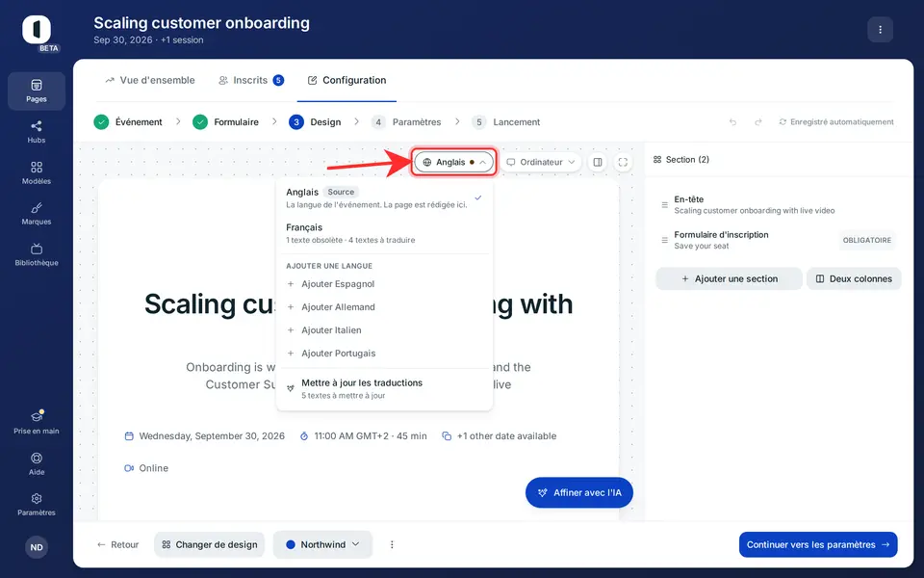The width and height of the screenshot is (924, 578).
Task: Add Allemand as a language
Action: (x=384, y=307)
